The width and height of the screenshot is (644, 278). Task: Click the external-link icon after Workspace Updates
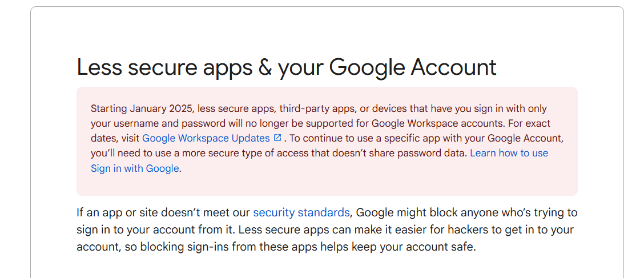277,138
